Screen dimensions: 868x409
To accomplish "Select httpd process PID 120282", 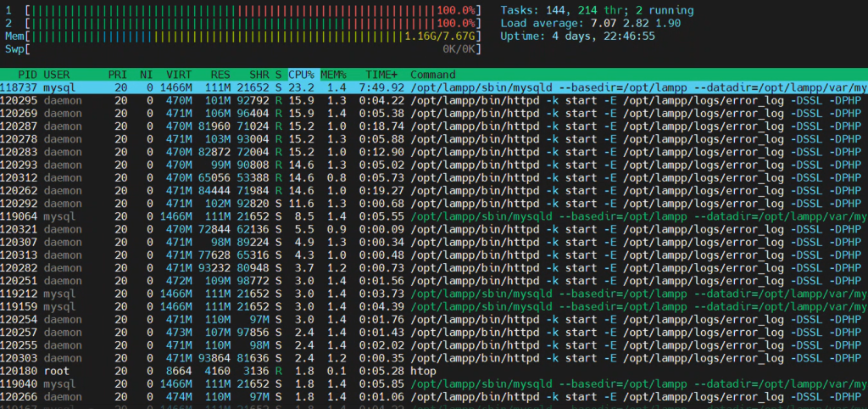I will [x=434, y=267].
